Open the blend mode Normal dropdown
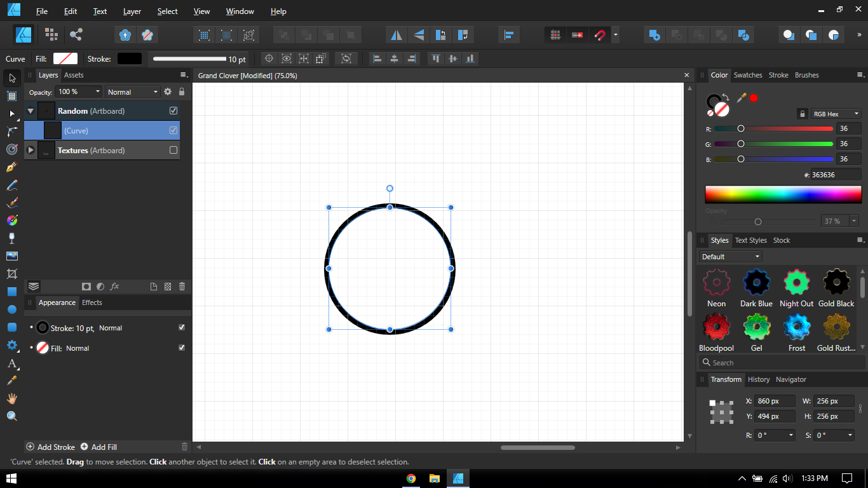 click(132, 91)
